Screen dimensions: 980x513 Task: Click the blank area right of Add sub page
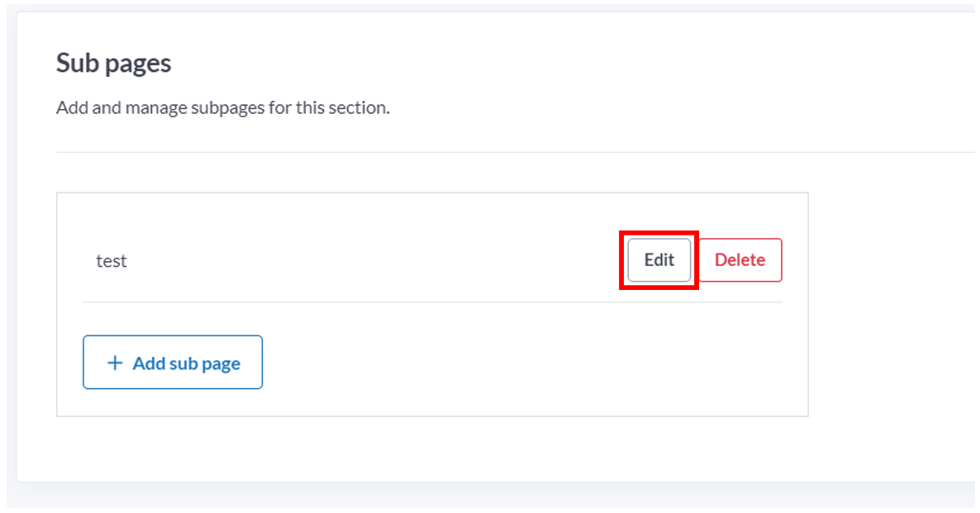coord(531,363)
